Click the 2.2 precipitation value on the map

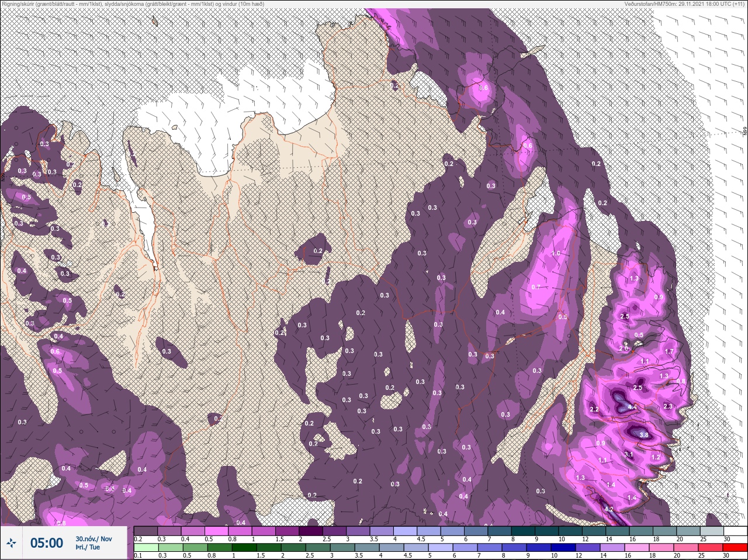coord(594,409)
